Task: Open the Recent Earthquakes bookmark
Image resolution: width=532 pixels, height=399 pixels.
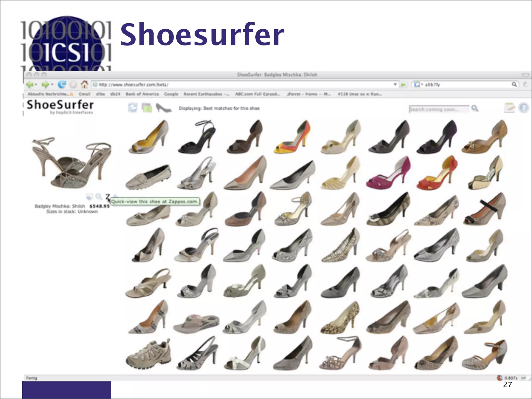Action: pos(207,94)
